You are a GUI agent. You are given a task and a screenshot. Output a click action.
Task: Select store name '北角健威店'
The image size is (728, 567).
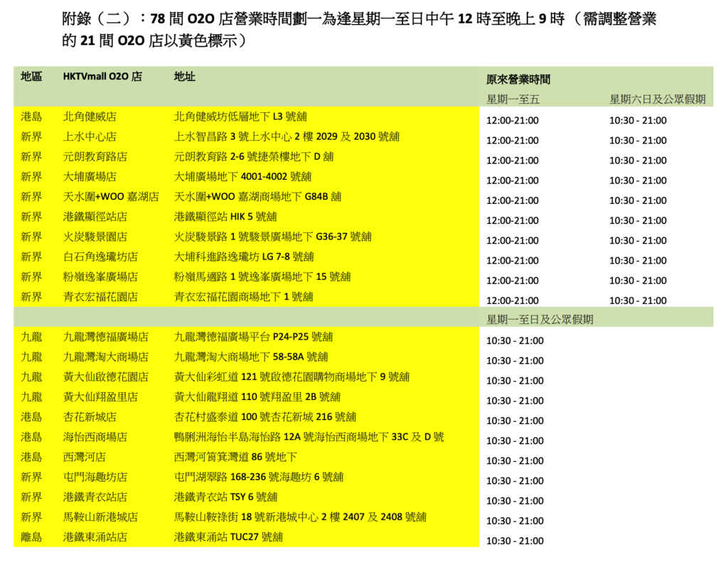[90, 117]
